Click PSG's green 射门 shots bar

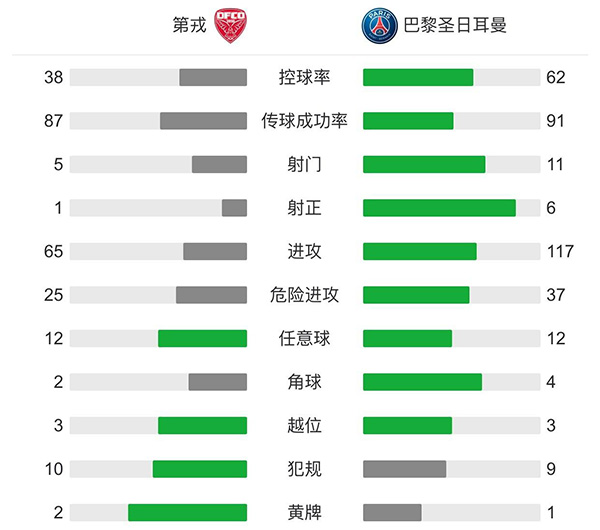(424, 164)
